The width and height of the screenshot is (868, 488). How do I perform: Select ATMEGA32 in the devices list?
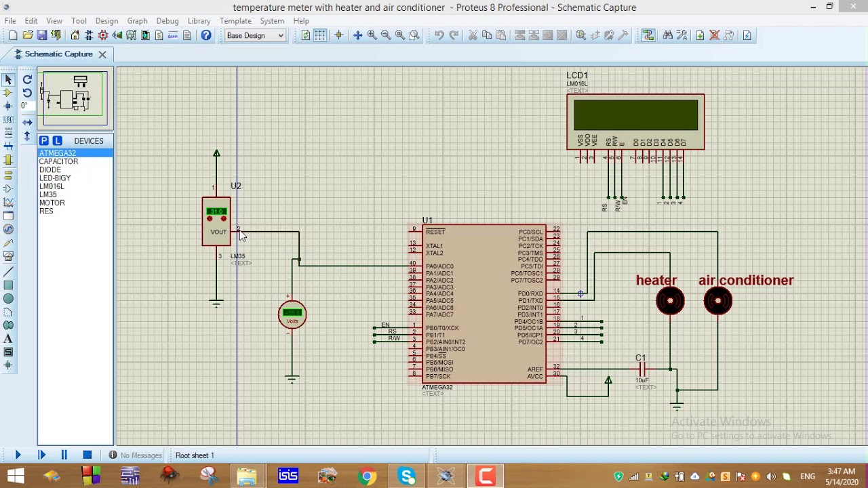click(75, 153)
